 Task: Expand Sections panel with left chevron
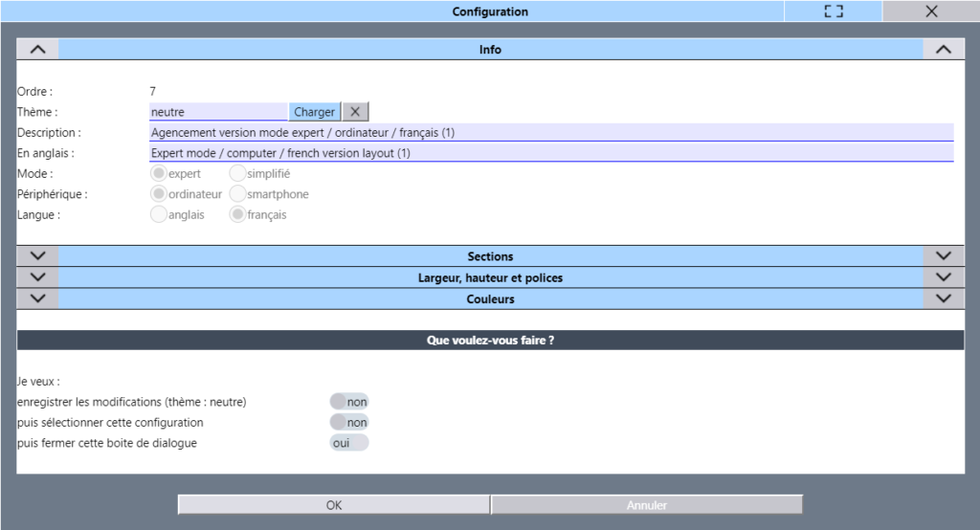(37, 256)
